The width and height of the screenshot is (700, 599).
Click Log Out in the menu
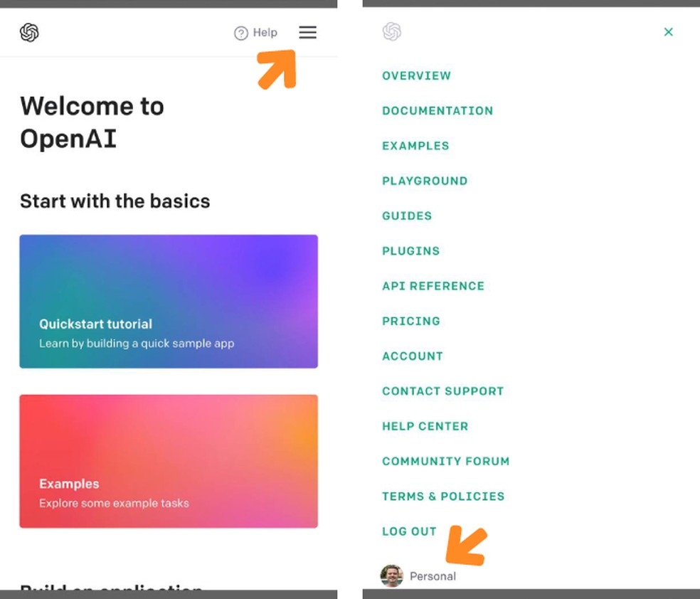coord(409,531)
